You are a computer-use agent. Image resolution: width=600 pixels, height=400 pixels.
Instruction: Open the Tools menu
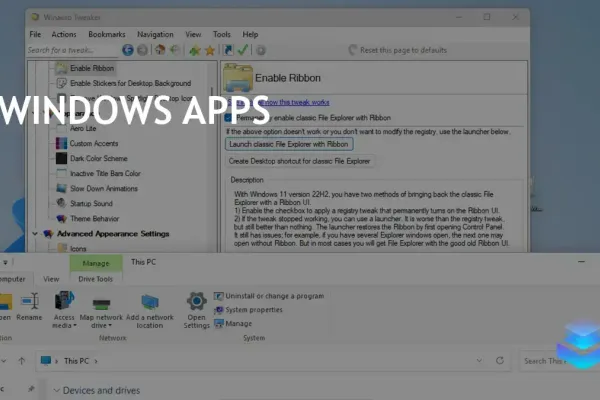pyautogui.click(x=222, y=34)
